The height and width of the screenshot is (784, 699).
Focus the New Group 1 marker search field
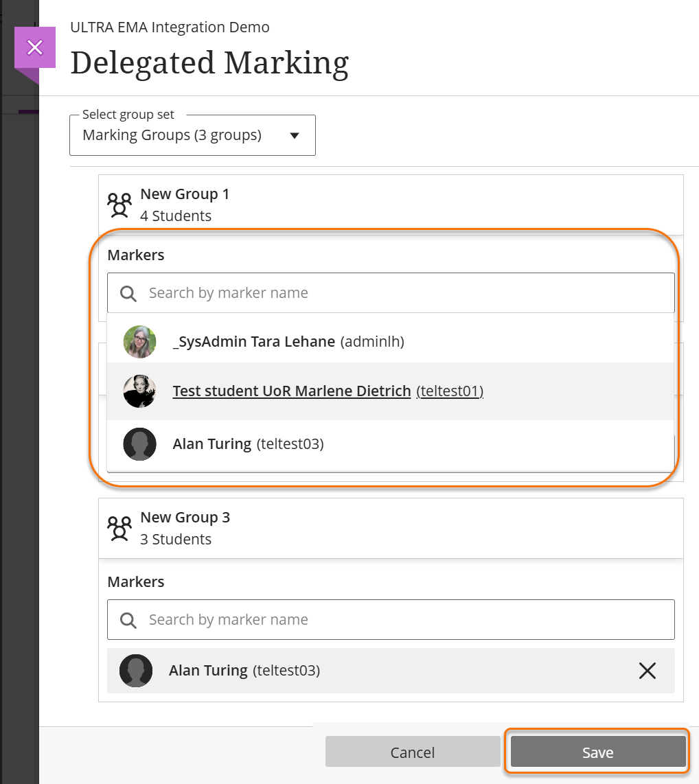[x=405, y=293]
